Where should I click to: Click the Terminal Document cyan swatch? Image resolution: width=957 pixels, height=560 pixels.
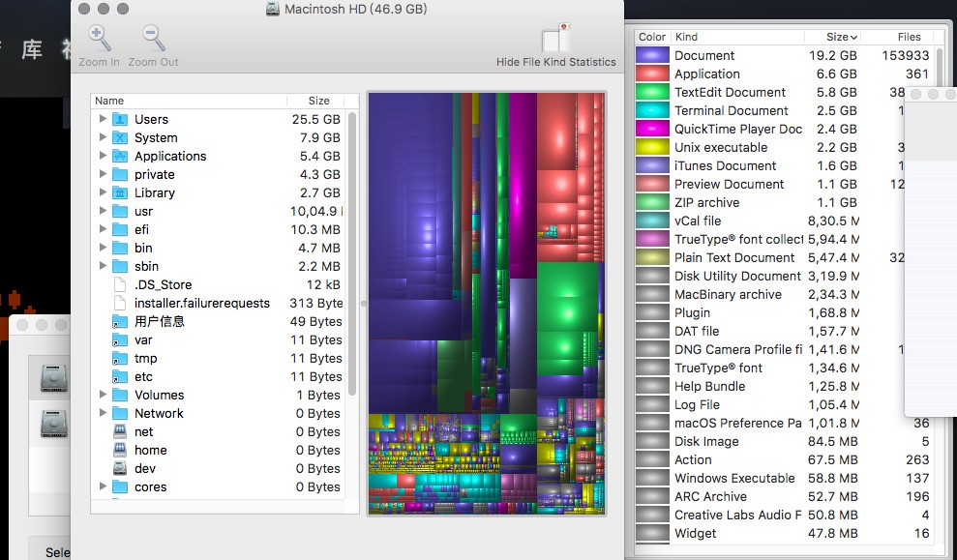pos(652,110)
